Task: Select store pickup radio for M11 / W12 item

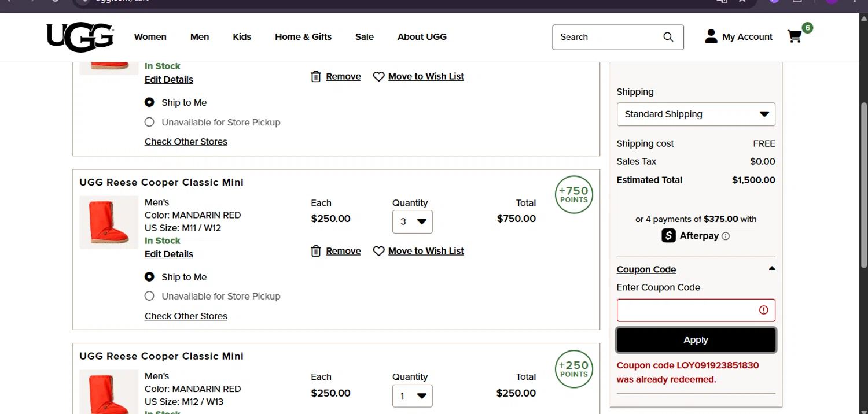Action: [149, 296]
